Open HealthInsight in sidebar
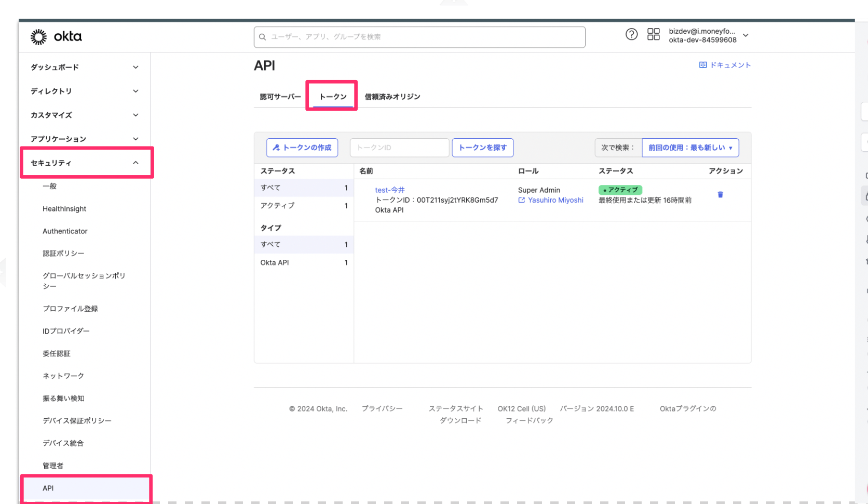Viewport: 868px width, 504px height. click(x=64, y=208)
